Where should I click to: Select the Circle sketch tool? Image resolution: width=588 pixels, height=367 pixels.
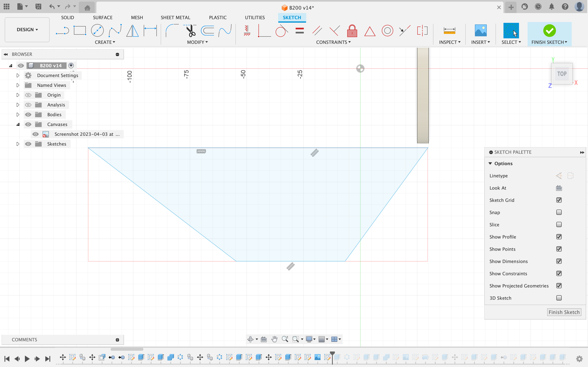(97, 30)
